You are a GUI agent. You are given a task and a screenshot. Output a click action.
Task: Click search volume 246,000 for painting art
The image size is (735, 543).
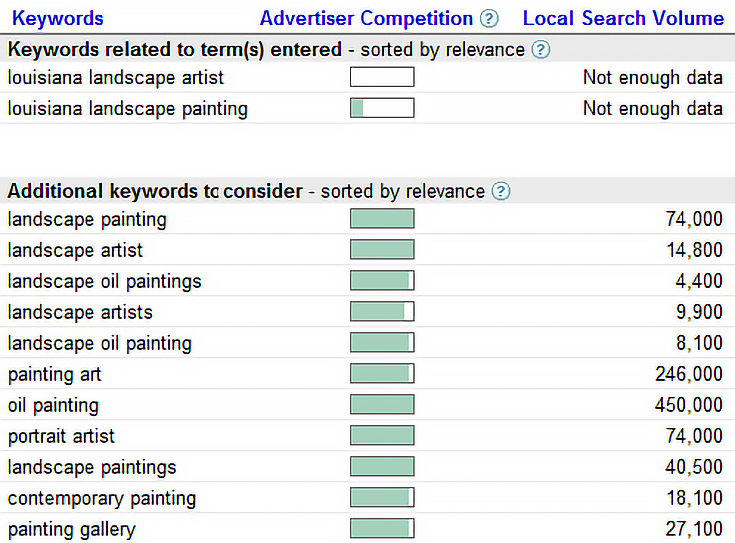[689, 374]
